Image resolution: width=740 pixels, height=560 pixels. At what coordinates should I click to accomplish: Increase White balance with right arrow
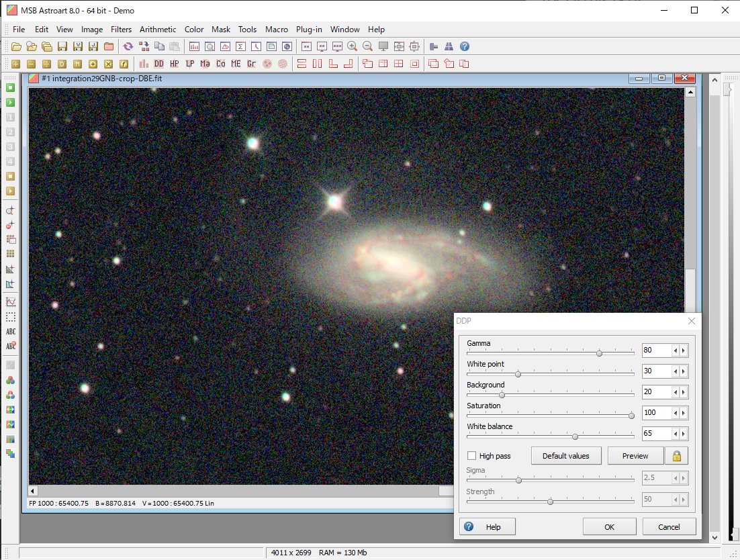tap(684, 434)
